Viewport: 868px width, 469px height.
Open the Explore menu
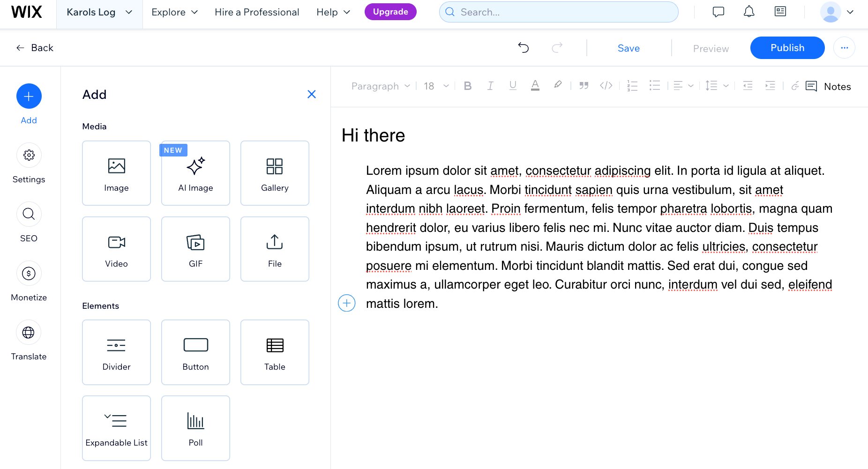click(174, 12)
